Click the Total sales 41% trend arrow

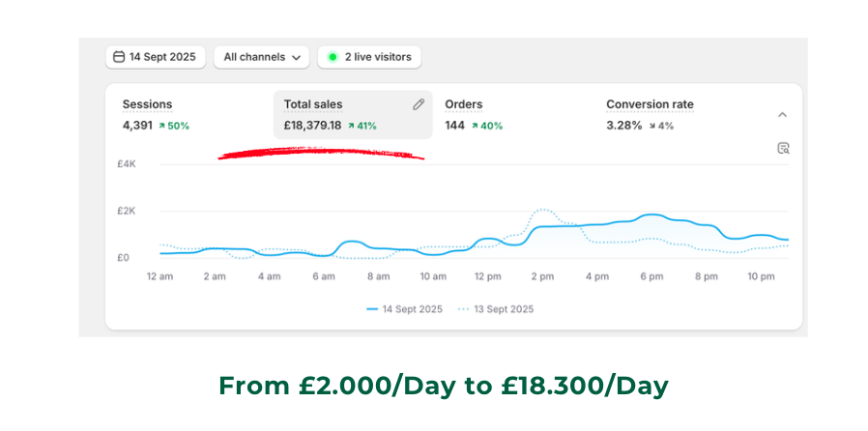click(x=350, y=126)
